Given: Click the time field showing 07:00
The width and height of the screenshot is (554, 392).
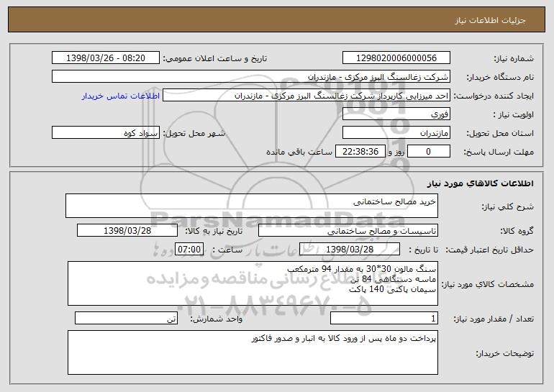Looking at the screenshot, I should [x=189, y=249].
